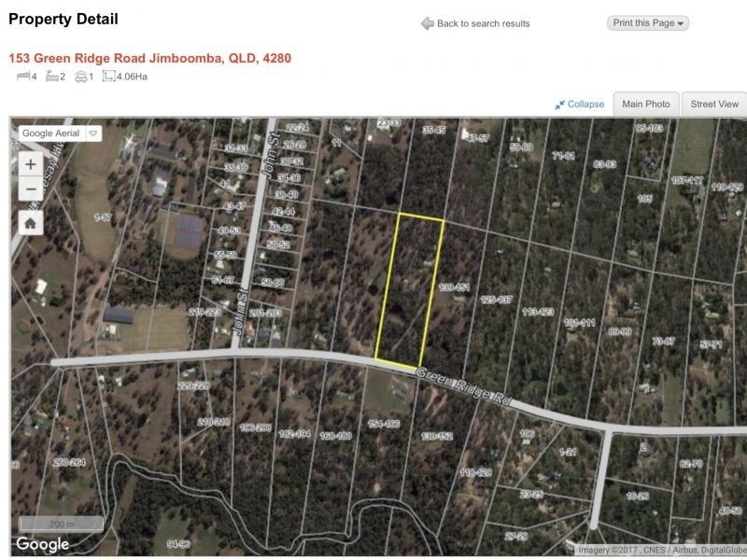
Task: Click the Collapse arrows icon
Action: 559,105
